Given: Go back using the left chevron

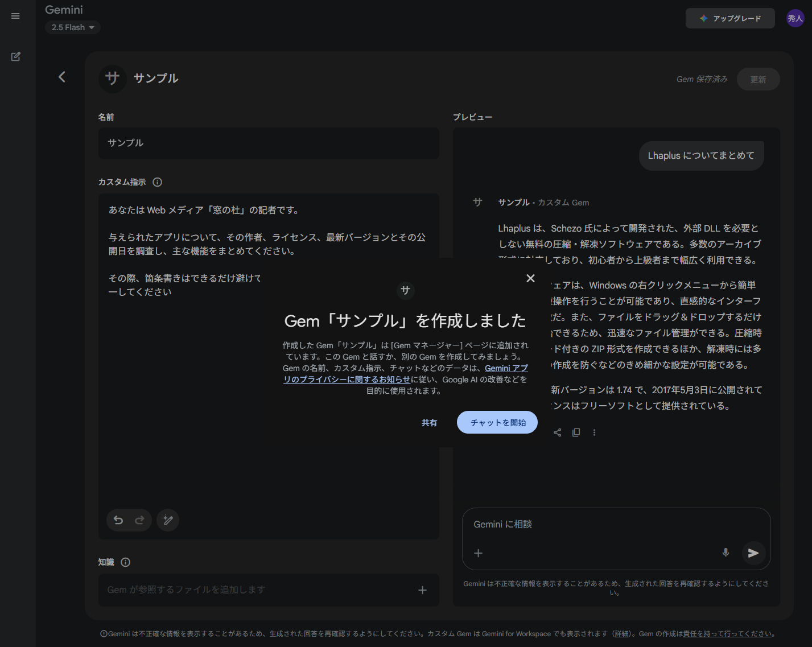Looking at the screenshot, I should (x=61, y=77).
